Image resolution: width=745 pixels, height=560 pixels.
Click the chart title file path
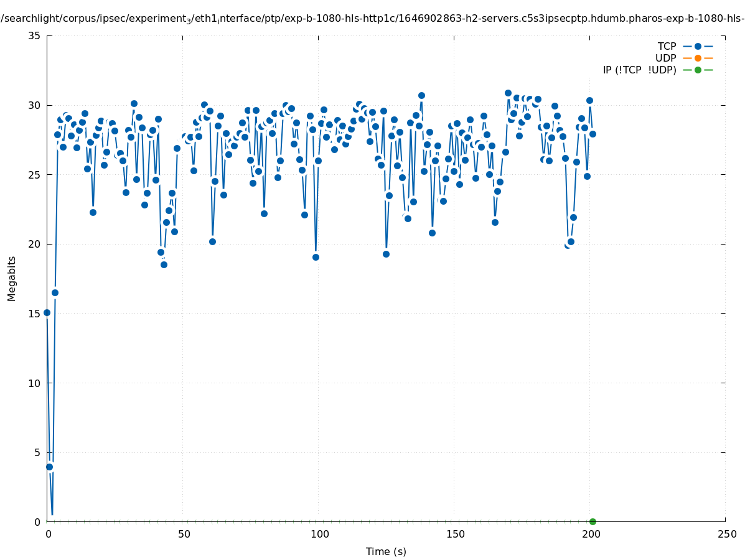(x=372, y=19)
